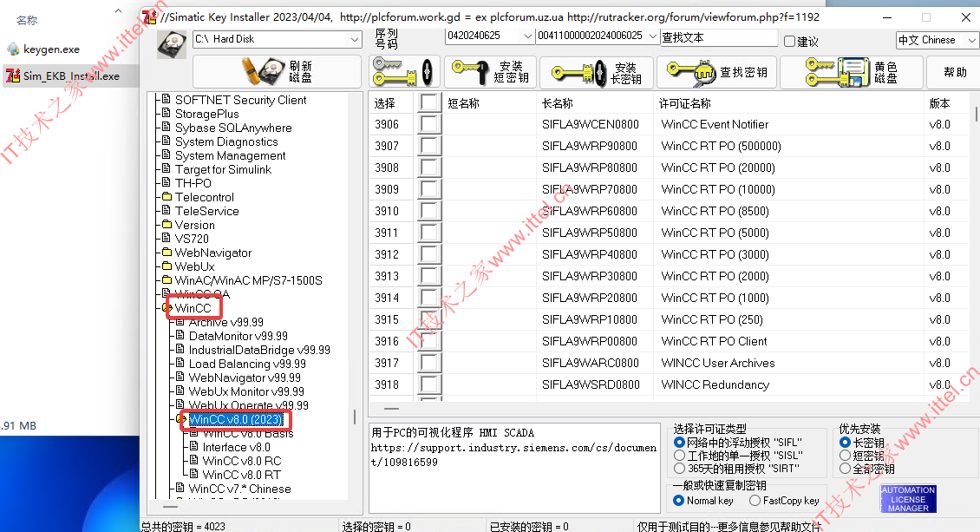Select the WinCC v8.0 RT tree item

241,475
